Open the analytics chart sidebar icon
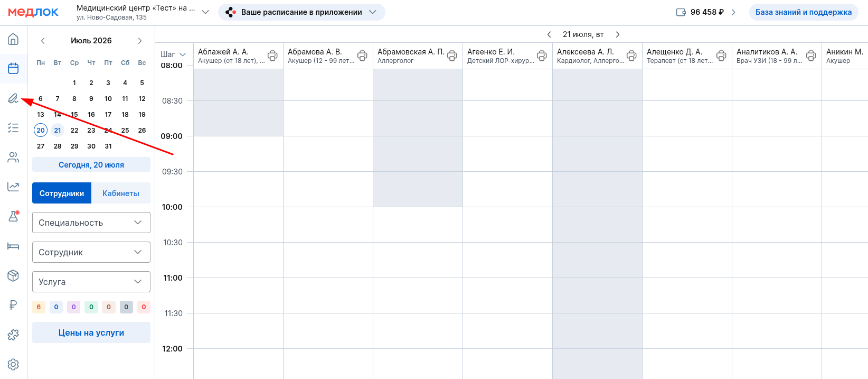Viewport: 868px width, 379px height. [x=13, y=187]
